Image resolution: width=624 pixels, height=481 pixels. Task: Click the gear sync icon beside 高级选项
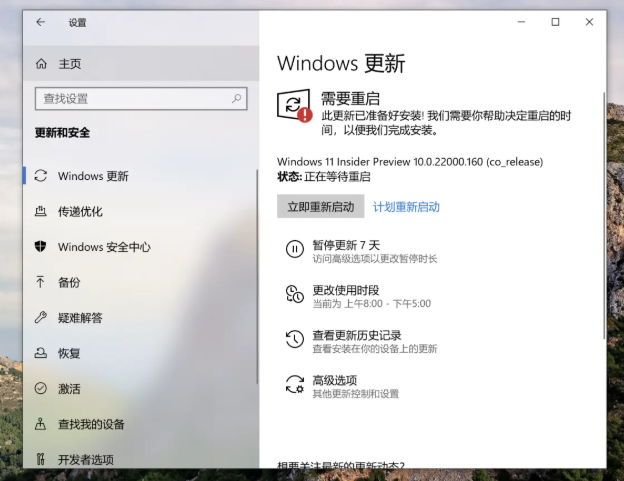pyautogui.click(x=294, y=385)
